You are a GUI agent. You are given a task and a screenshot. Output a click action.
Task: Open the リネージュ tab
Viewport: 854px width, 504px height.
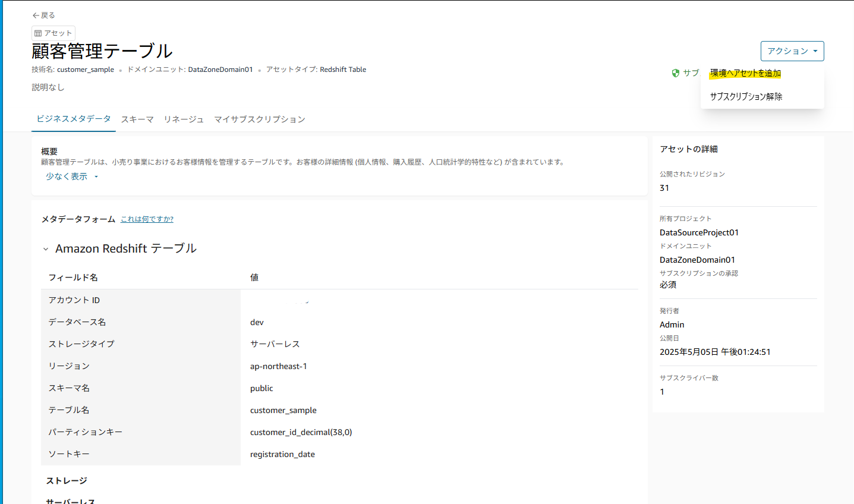click(x=183, y=119)
